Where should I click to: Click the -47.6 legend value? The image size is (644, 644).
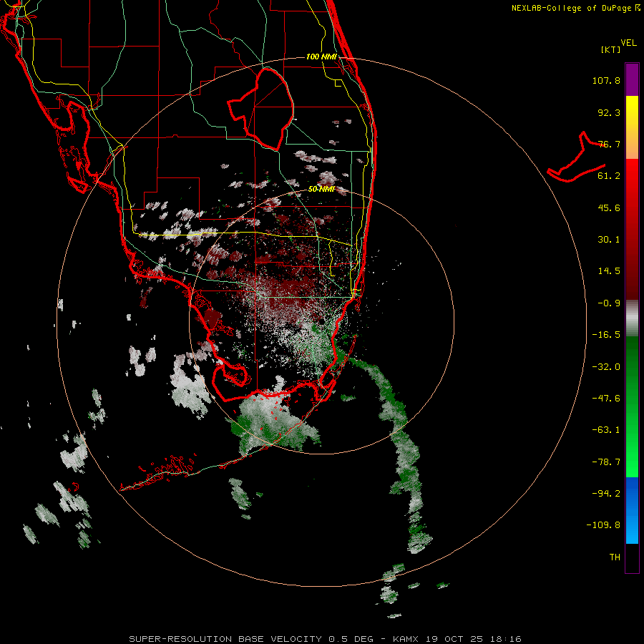click(x=606, y=399)
